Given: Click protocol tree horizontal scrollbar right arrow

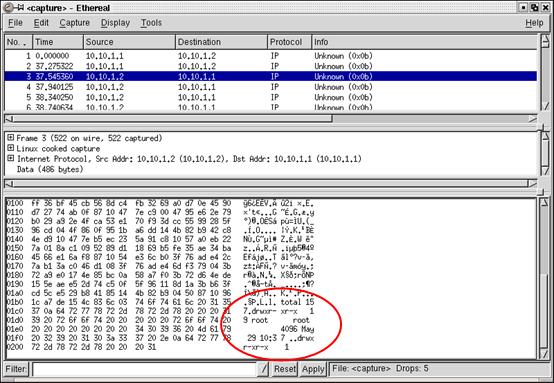Looking at the screenshot, I should [532, 184].
